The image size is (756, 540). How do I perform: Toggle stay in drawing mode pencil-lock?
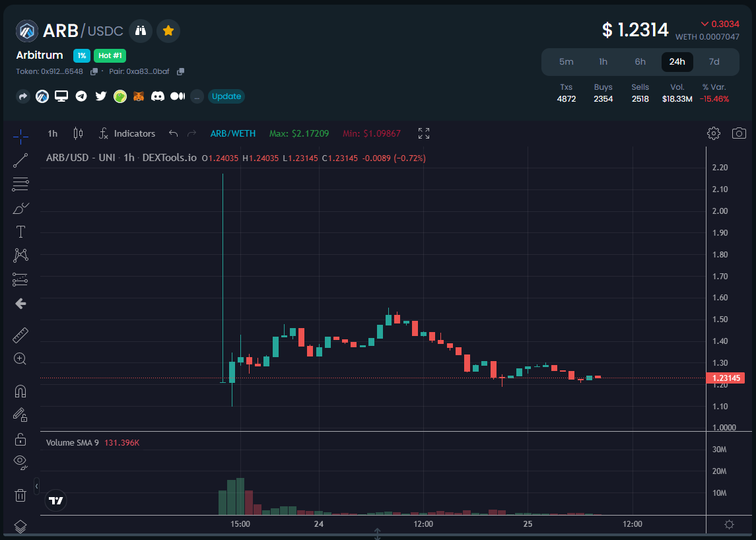pyautogui.click(x=20, y=415)
